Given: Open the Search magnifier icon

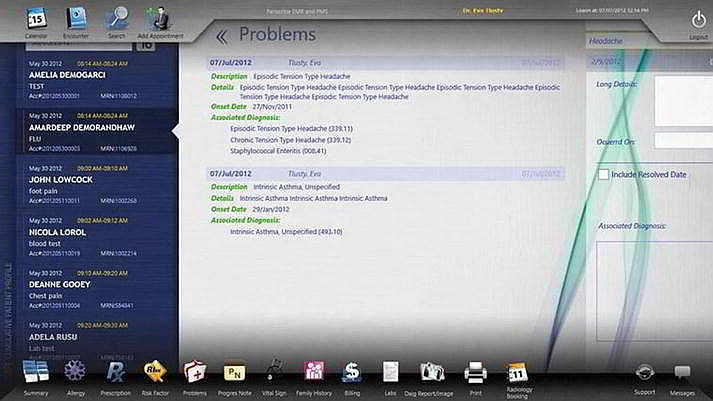Looking at the screenshot, I should (x=118, y=18).
